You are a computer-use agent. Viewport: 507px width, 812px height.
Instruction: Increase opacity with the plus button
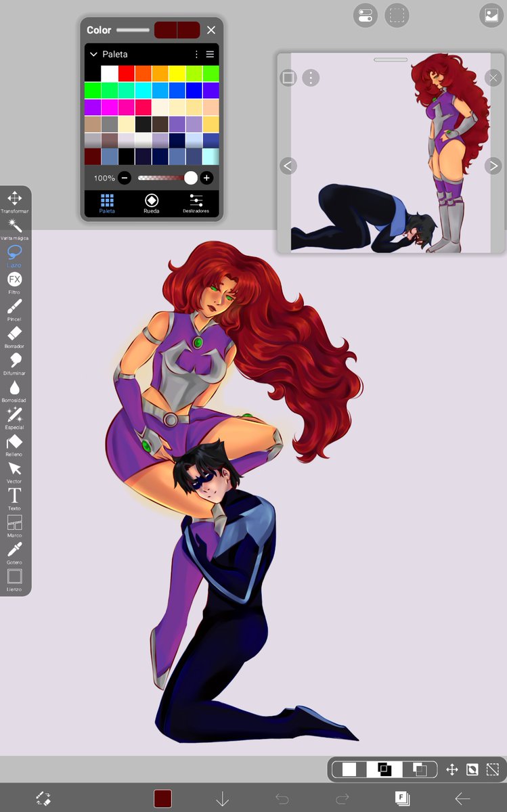206,178
